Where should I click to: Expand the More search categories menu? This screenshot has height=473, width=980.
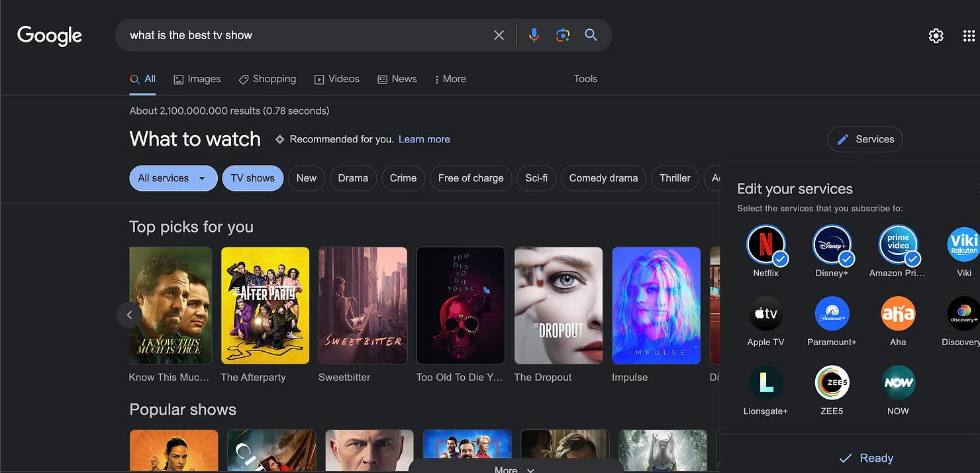pyautogui.click(x=450, y=79)
